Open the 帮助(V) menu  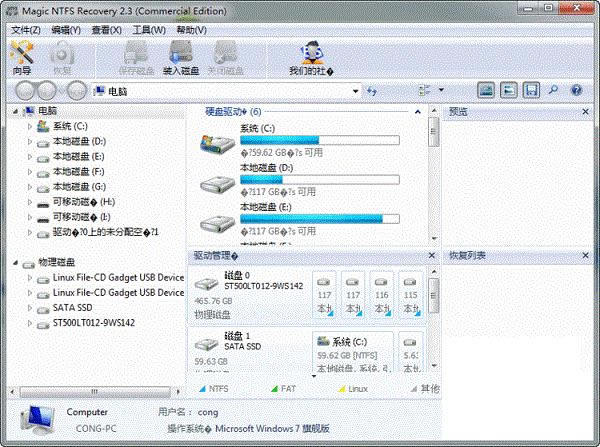(191, 30)
